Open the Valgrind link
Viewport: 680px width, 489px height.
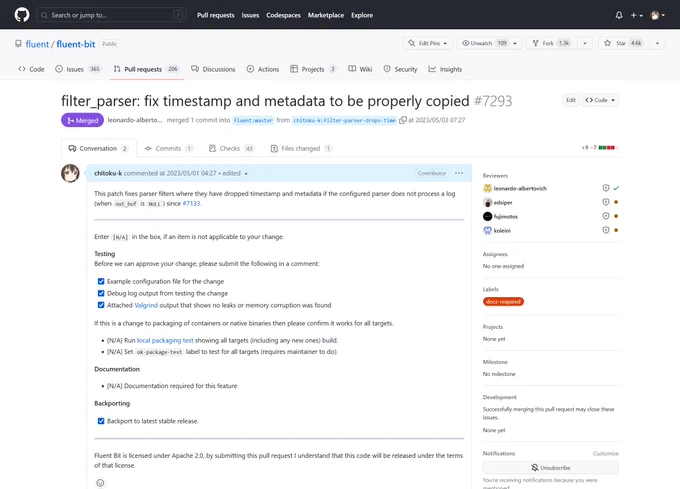[x=146, y=305]
